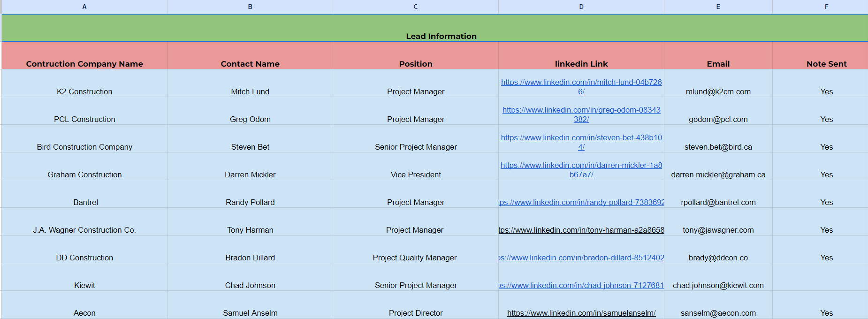The width and height of the screenshot is (868, 319).
Task: Open the Samuel Anselm LinkedIn URL
Action: (581, 313)
